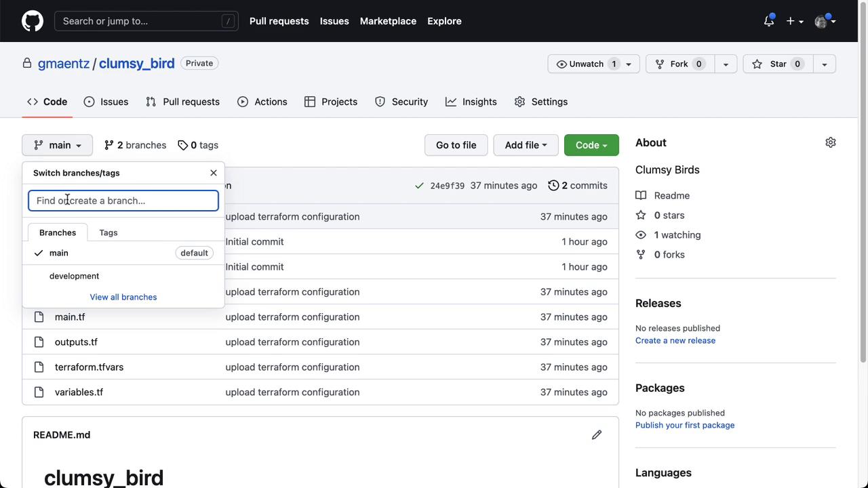This screenshot has height=488, width=868.
Task: Click the green check commit status icon
Action: 419,186
